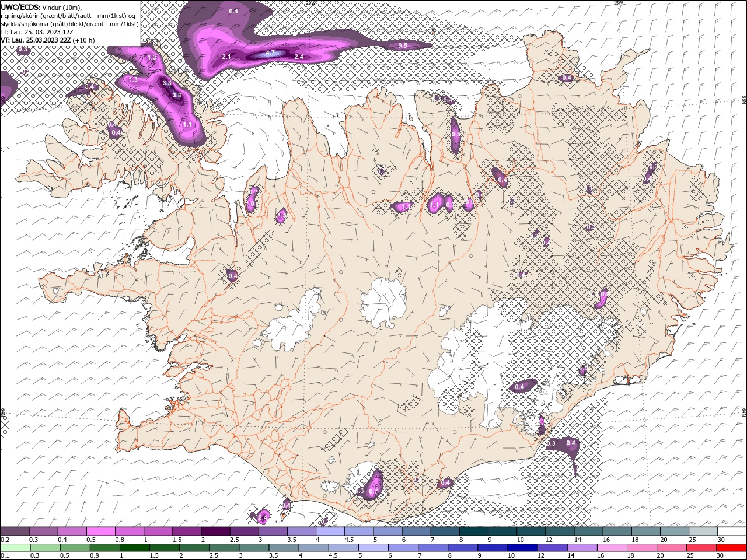Pick the red swatch after 30 in the lower legend
Screen dimensions: 747x560
[x=732, y=548]
